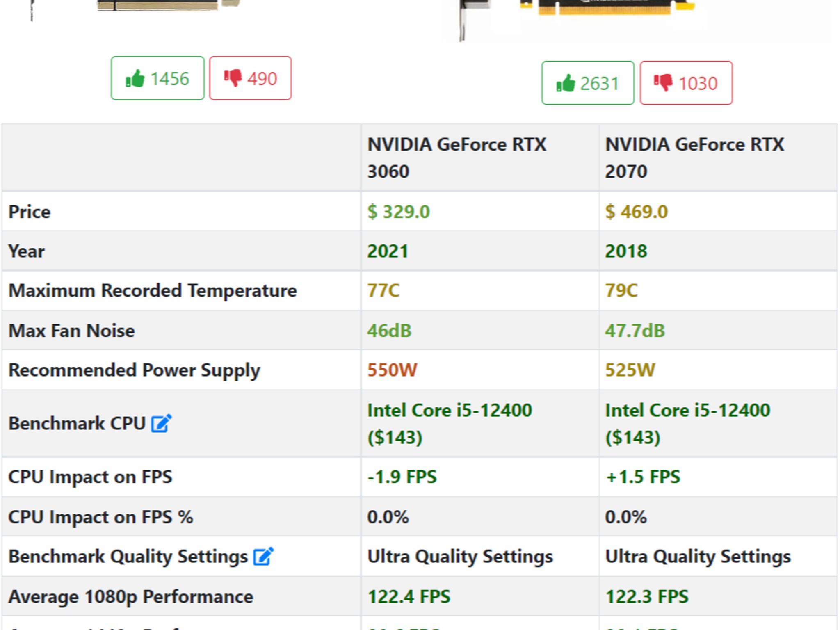Click the RTX 3060 graphics card image
Screen dimensions: 840x630
click(135, 10)
